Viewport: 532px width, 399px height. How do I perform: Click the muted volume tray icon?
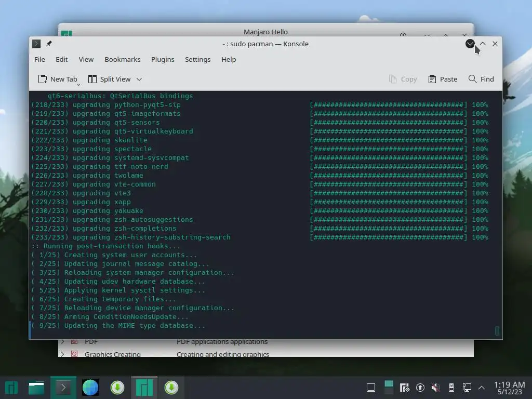tap(436, 388)
